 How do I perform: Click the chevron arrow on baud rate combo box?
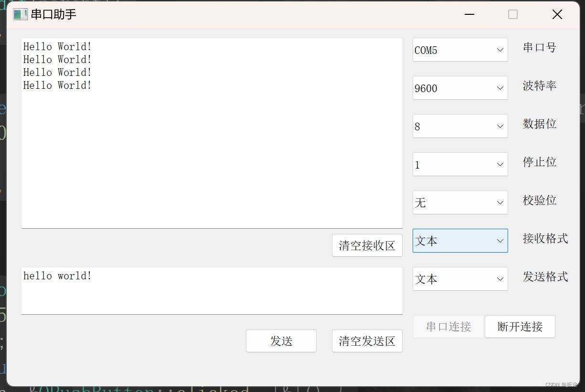[x=500, y=88]
